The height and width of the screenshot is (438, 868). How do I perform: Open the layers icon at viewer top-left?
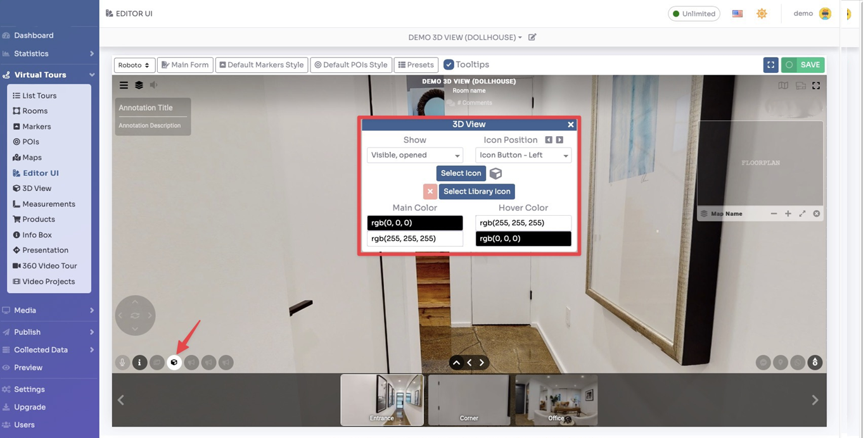click(x=139, y=84)
